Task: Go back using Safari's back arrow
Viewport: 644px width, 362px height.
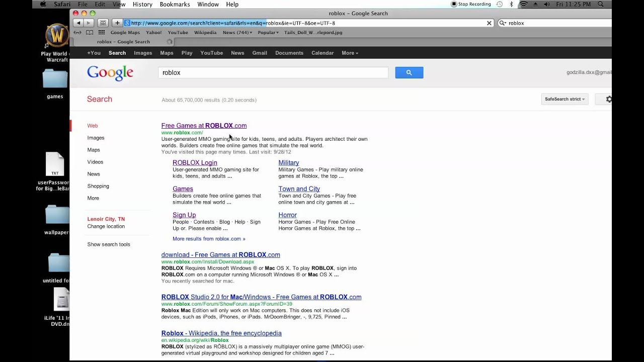Action: pos(78,23)
